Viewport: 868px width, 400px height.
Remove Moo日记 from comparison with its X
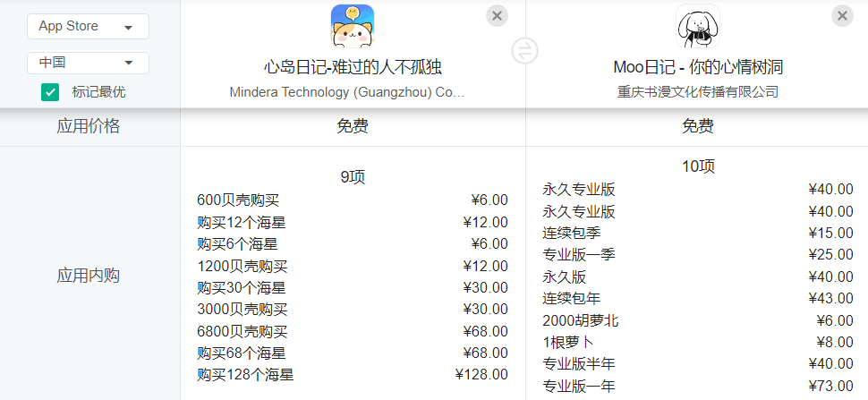click(842, 15)
